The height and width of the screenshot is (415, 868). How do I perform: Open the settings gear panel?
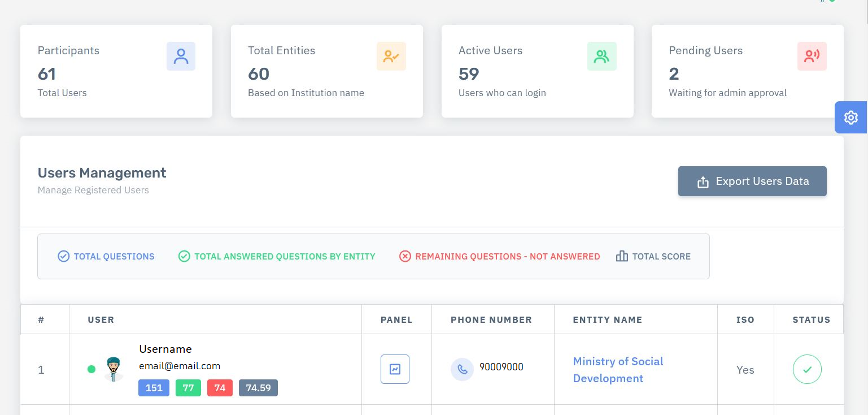pos(850,118)
